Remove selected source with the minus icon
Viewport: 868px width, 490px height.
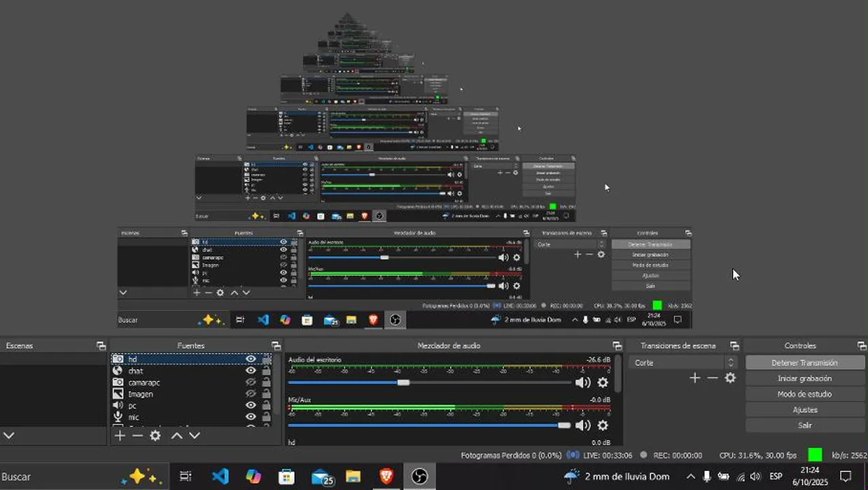pos(137,436)
